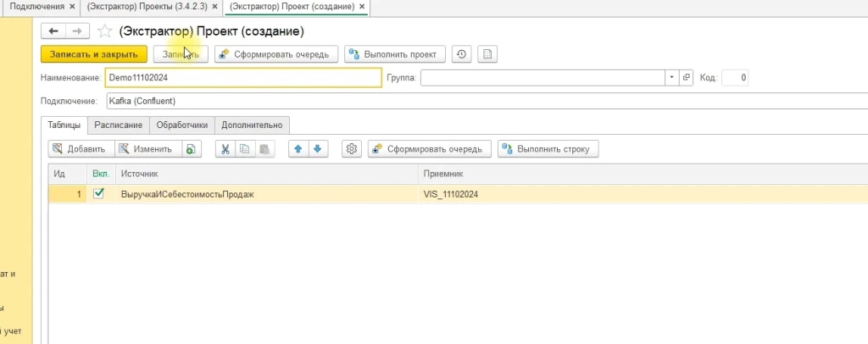Expand the Группа dropdown list
This screenshot has height=344, width=868.
coord(672,78)
